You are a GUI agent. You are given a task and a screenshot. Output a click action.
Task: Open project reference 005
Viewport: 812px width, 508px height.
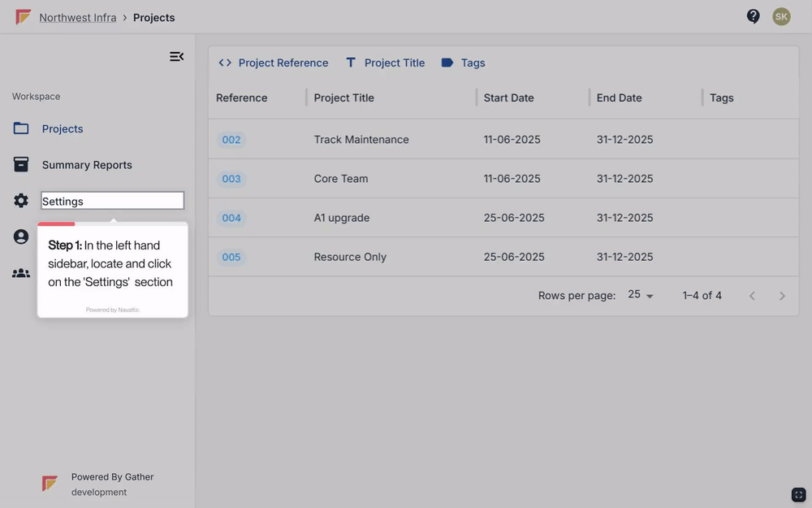(231, 257)
